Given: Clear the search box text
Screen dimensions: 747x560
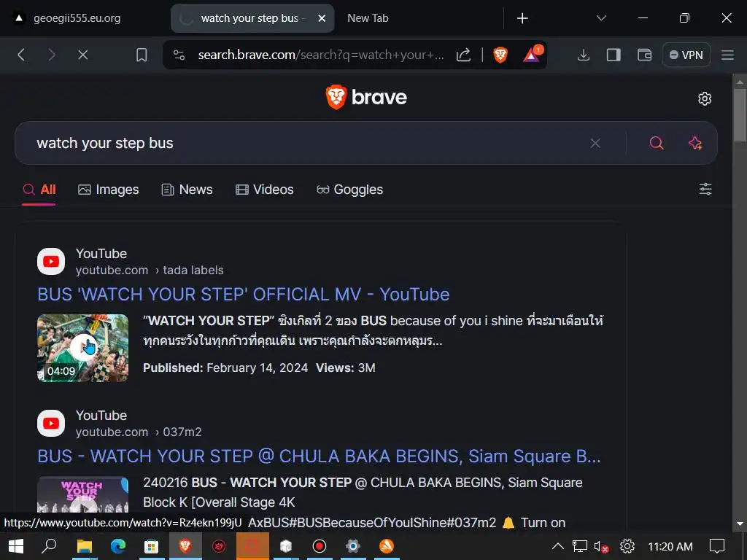Looking at the screenshot, I should click(x=595, y=144).
